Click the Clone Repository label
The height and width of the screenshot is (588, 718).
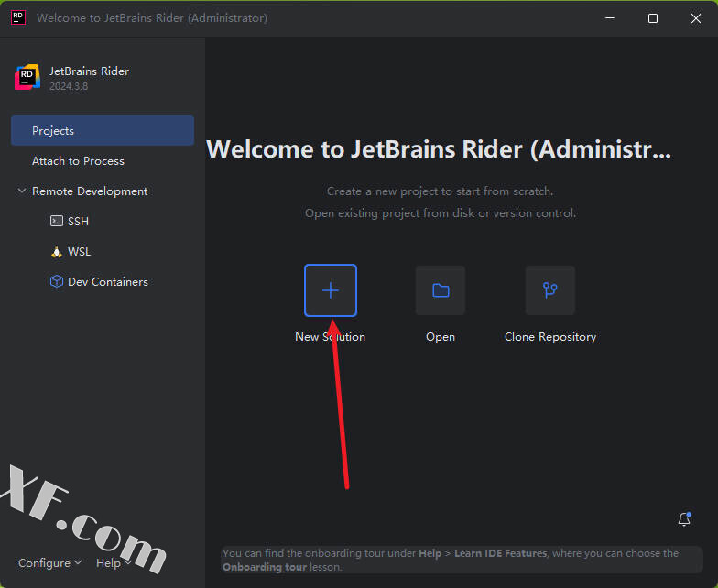click(549, 337)
